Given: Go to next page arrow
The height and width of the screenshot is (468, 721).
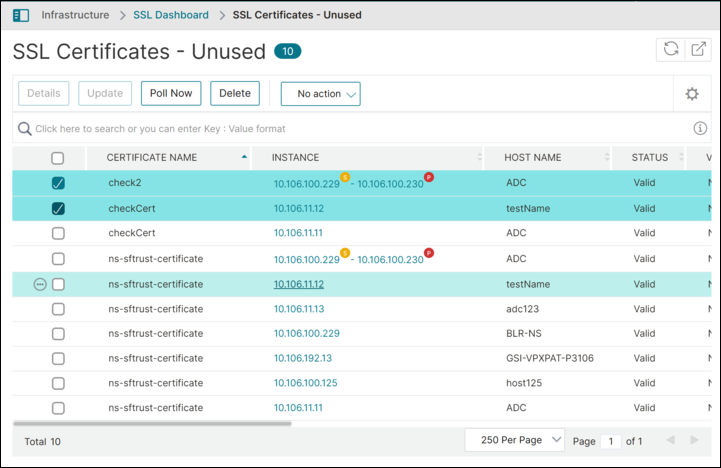Looking at the screenshot, I should pos(694,440).
